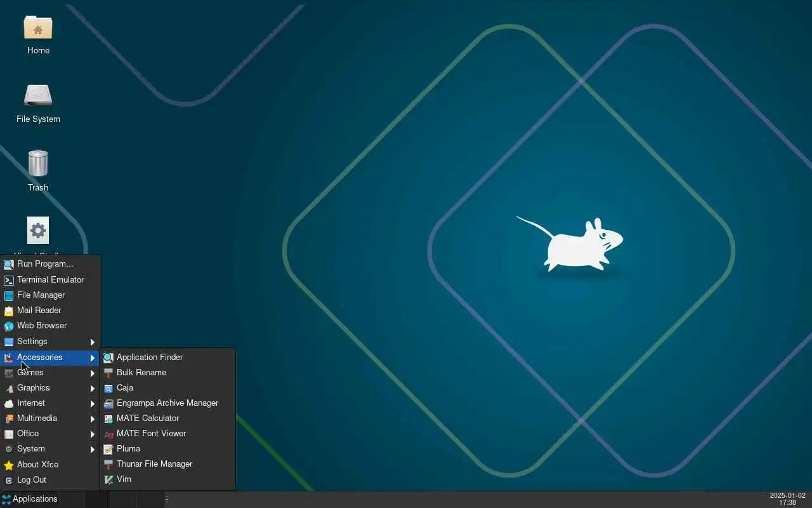Click the Caja icon in submenu

click(x=108, y=388)
